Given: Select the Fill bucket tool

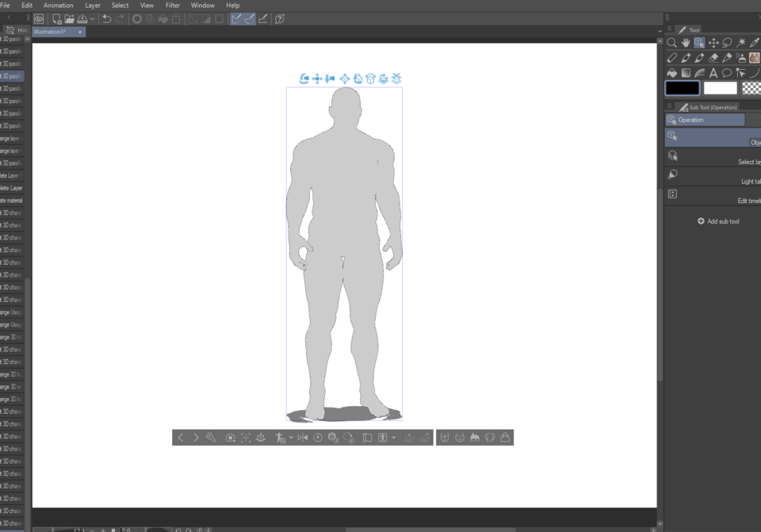Looking at the screenshot, I should click(671, 71).
